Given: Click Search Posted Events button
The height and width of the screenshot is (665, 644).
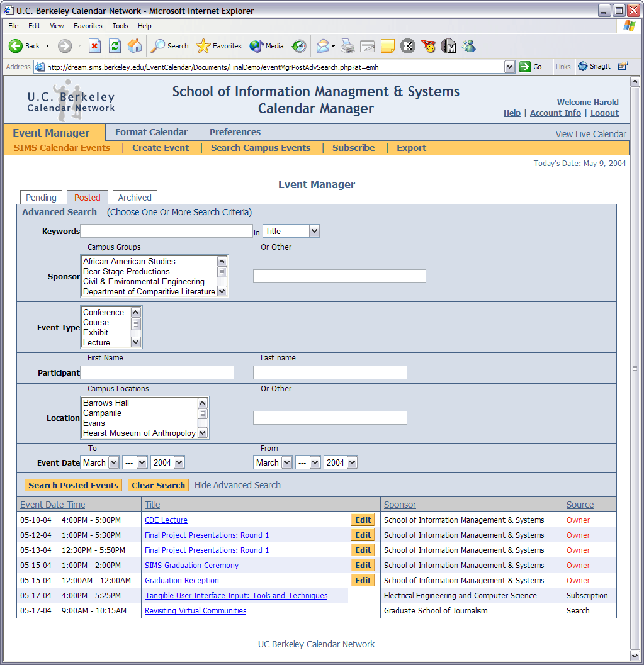Looking at the screenshot, I should coord(74,485).
